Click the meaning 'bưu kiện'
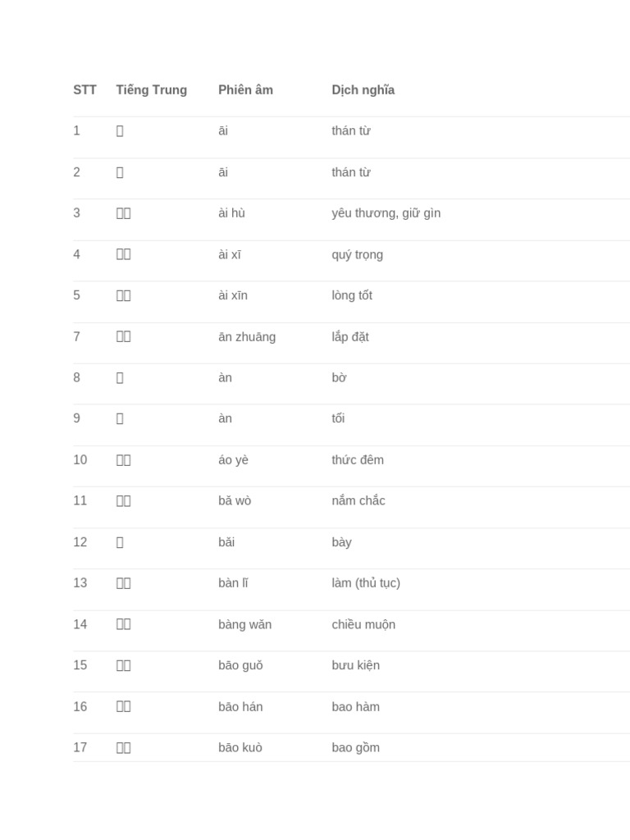 [x=356, y=665]
